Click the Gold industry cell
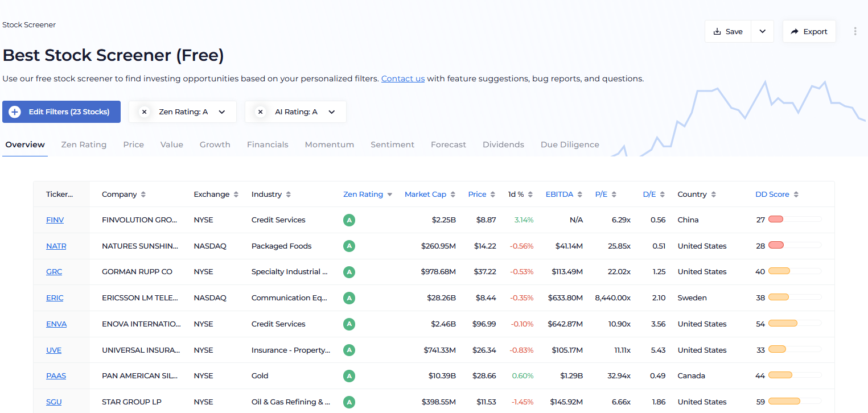 pos(260,376)
